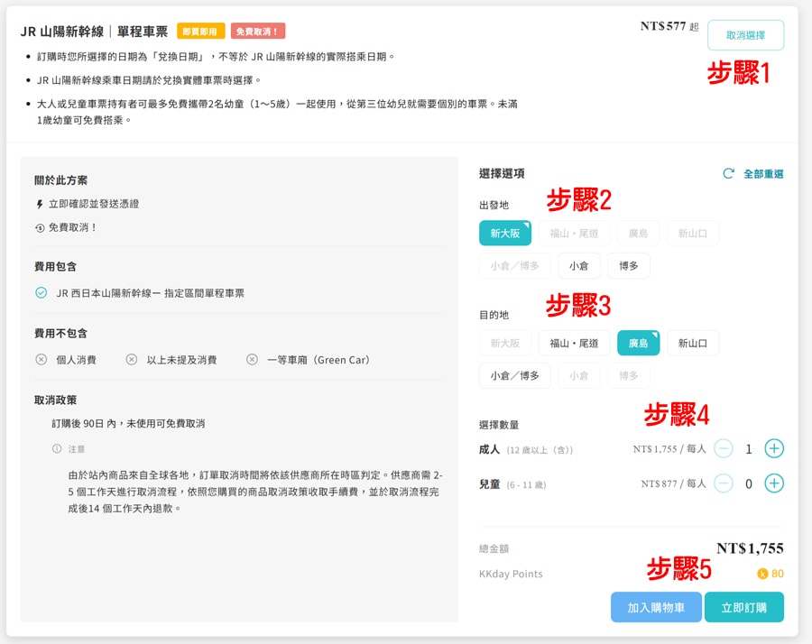Click the 一等車廂（Green Car） text
Image resolution: width=812 pixels, height=644 pixels.
(x=318, y=360)
